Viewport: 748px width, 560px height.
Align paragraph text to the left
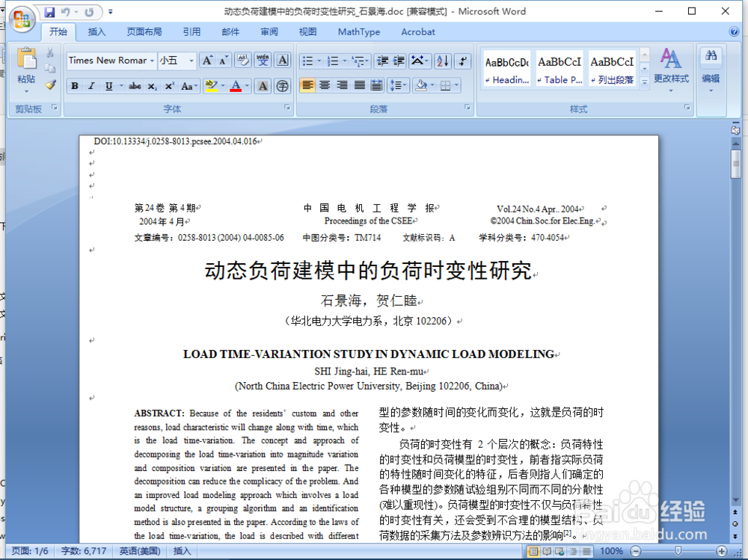point(307,86)
